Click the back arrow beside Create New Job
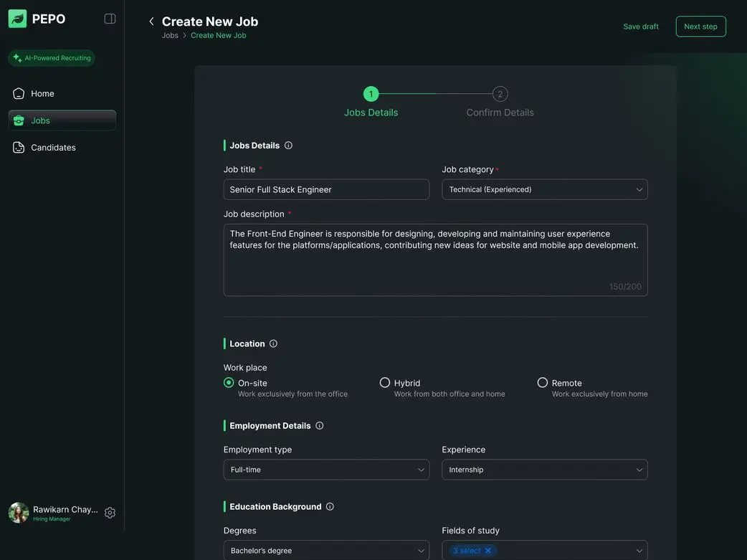Screen dimensions: 747x560 (x=151, y=22)
